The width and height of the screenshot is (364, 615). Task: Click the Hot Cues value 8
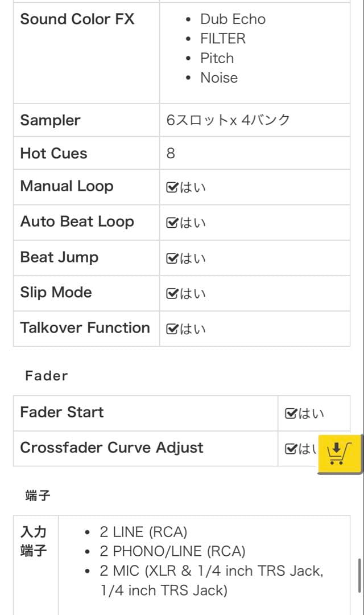pos(171,153)
